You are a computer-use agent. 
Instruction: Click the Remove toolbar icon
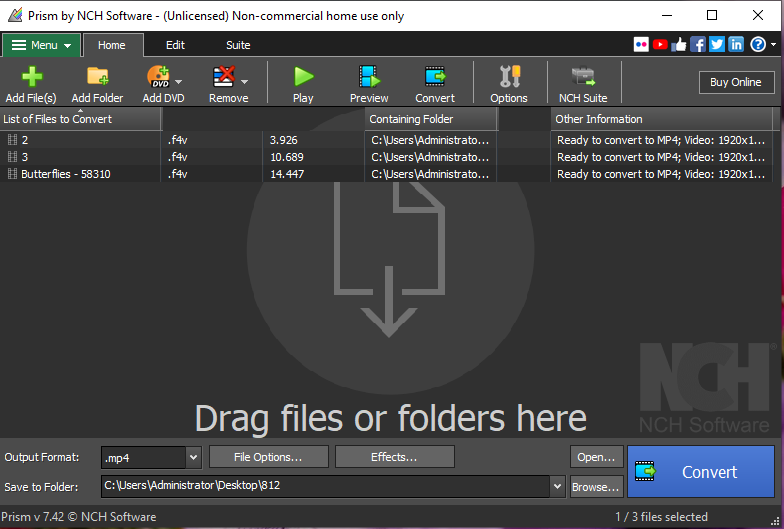pyautogui.click(x=224, y=77)
